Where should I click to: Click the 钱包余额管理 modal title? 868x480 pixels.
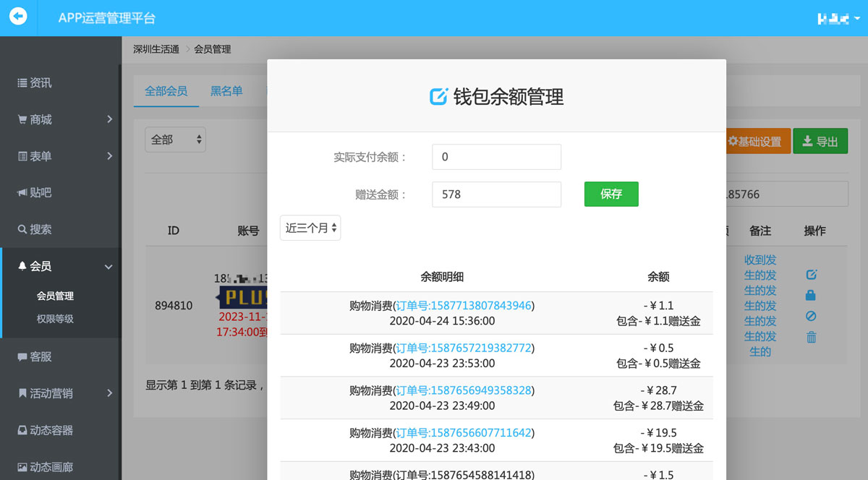[x=508, y=96]
